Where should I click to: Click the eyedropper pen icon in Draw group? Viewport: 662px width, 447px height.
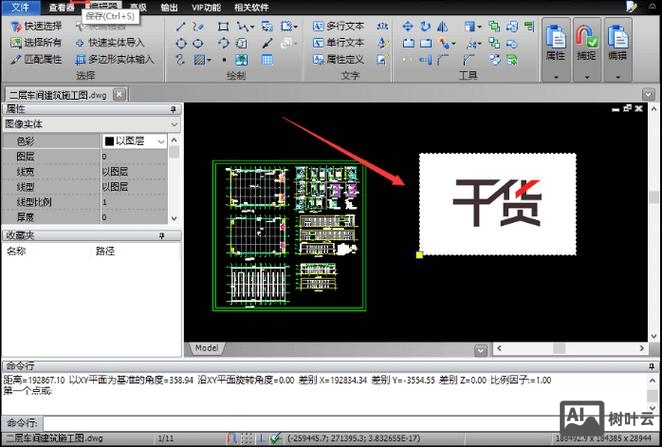267,43
